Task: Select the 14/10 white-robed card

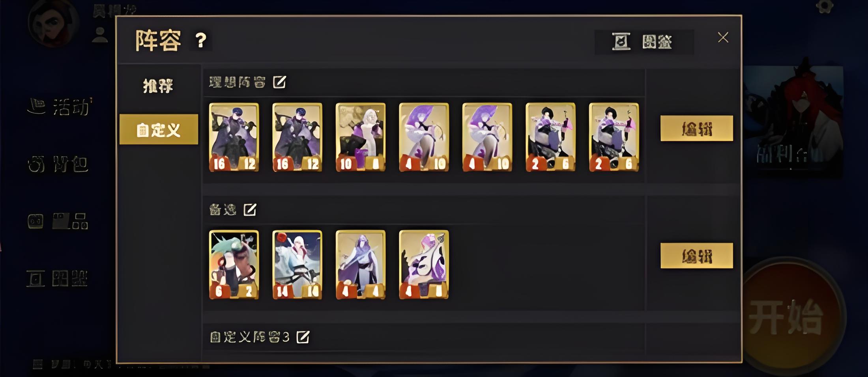Action: tap(297, 265)
